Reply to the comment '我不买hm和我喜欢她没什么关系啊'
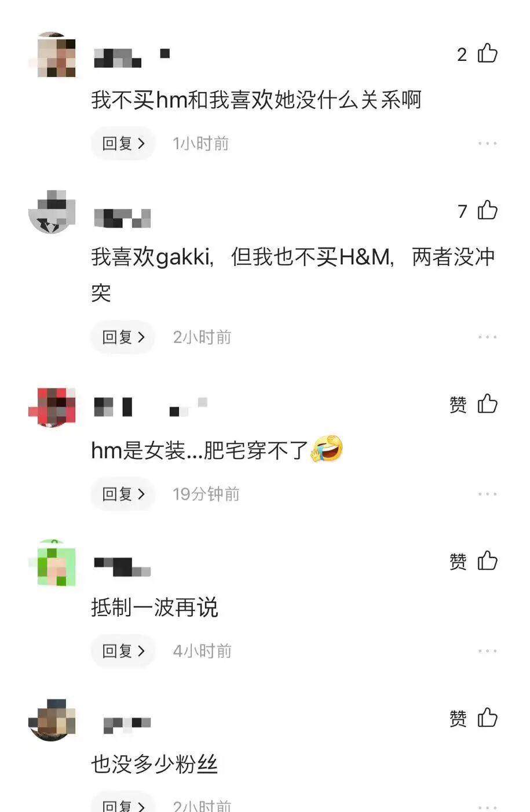This screenshot has width=530, height=812. (x=123, y=143)
